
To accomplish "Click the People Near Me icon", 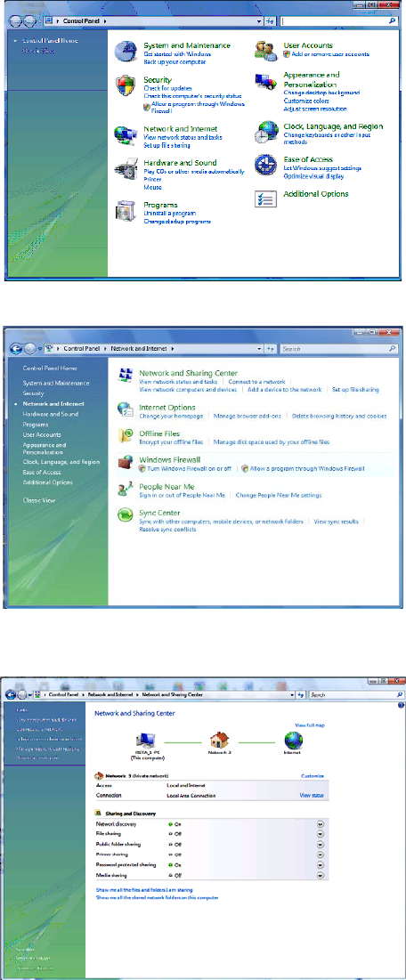I will [126, 490].
